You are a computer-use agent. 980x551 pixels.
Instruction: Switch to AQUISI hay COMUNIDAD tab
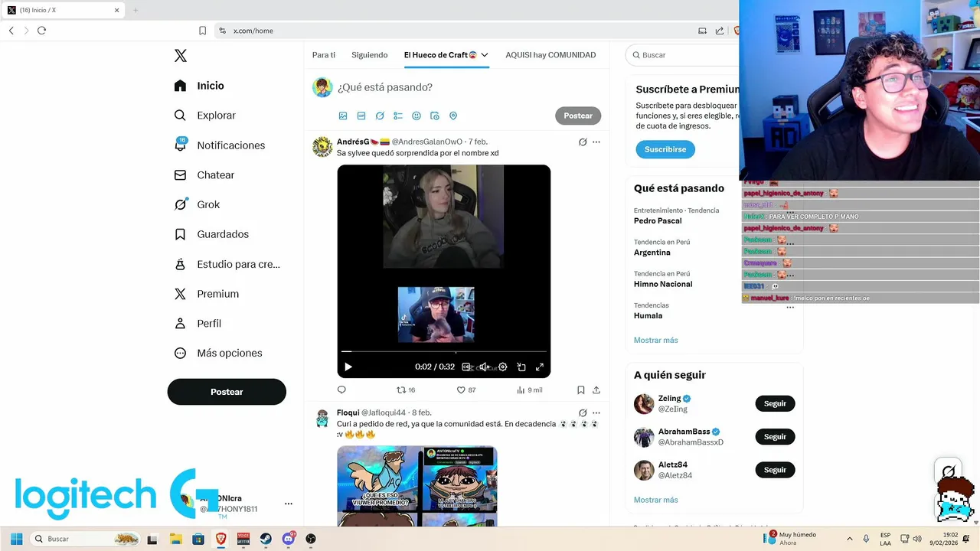coord(550,55)
